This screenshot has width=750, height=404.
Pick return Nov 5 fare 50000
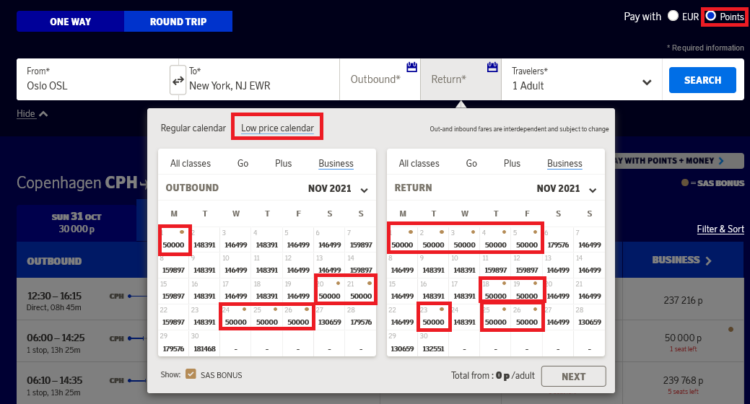(x=527, y=240)
